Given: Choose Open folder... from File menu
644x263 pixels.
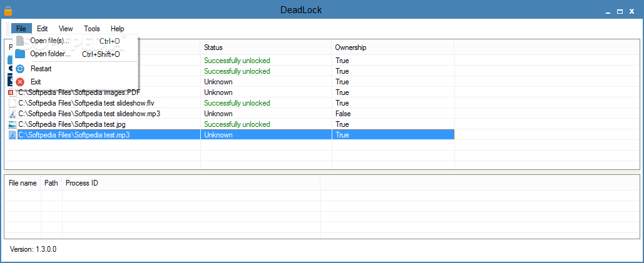Looking at the screenshot, I should click(x=75, y=54).
